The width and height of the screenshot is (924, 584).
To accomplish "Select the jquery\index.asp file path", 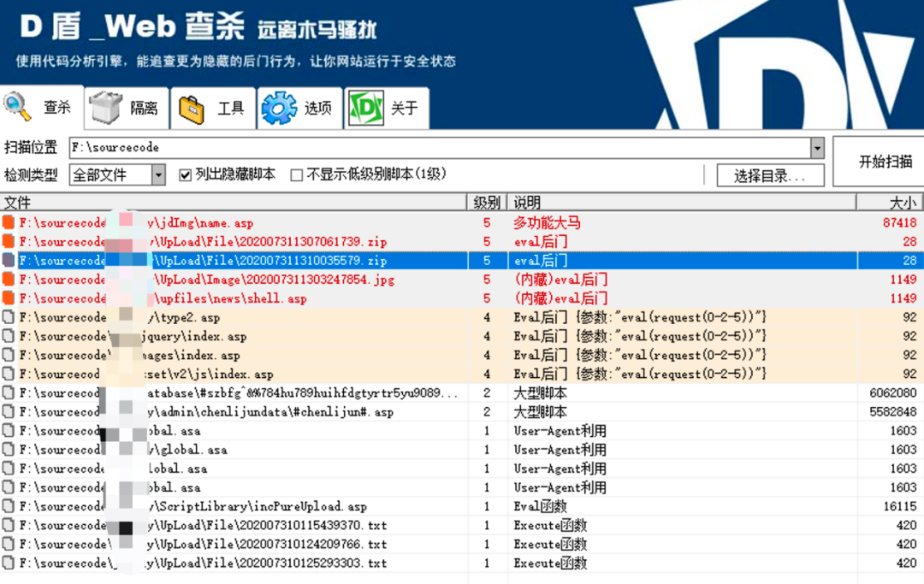I will [x=133, y=336].
